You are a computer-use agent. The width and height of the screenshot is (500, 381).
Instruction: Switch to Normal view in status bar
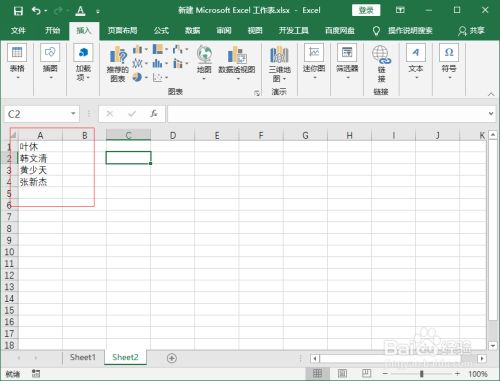[317, 373]
